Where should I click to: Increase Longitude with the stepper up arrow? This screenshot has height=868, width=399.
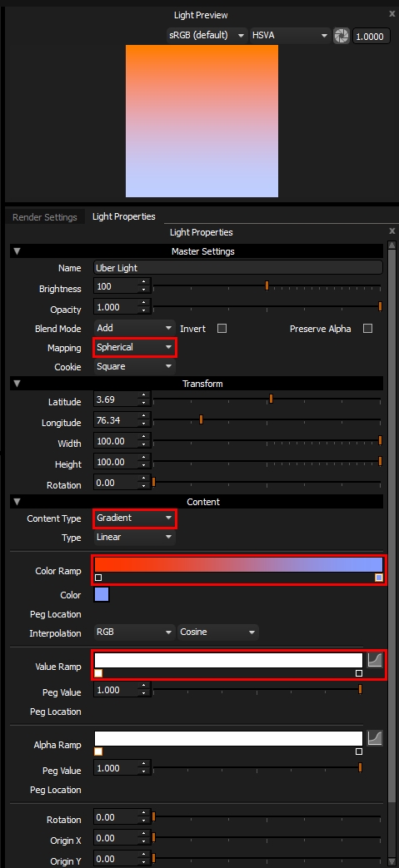coord(144,416)
